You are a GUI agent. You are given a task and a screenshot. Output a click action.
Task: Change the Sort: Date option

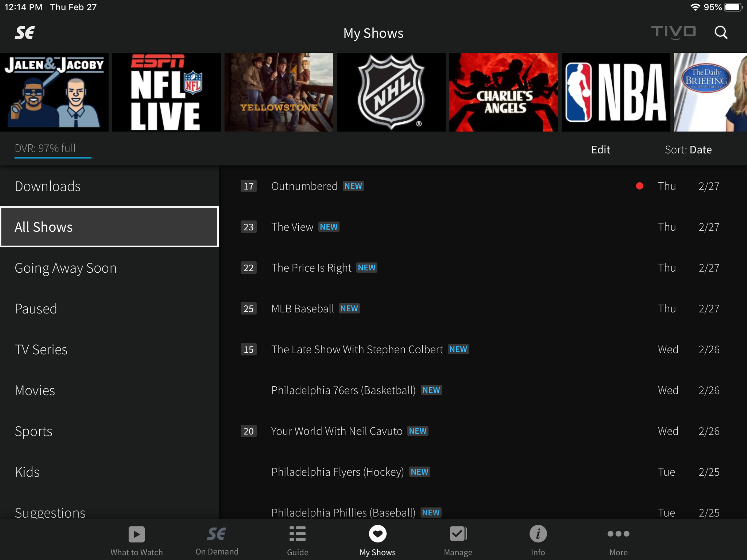[688, 150]
